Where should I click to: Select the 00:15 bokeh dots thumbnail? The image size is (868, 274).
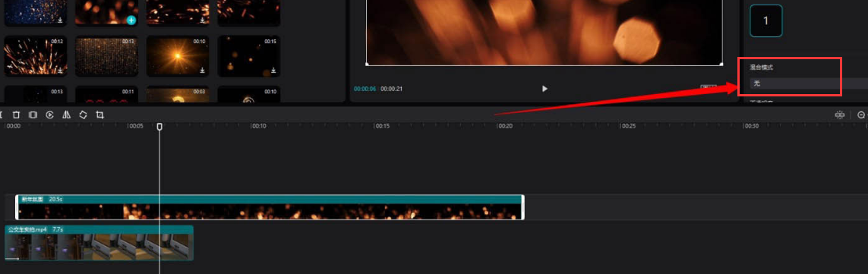click(x=248, y=56)
